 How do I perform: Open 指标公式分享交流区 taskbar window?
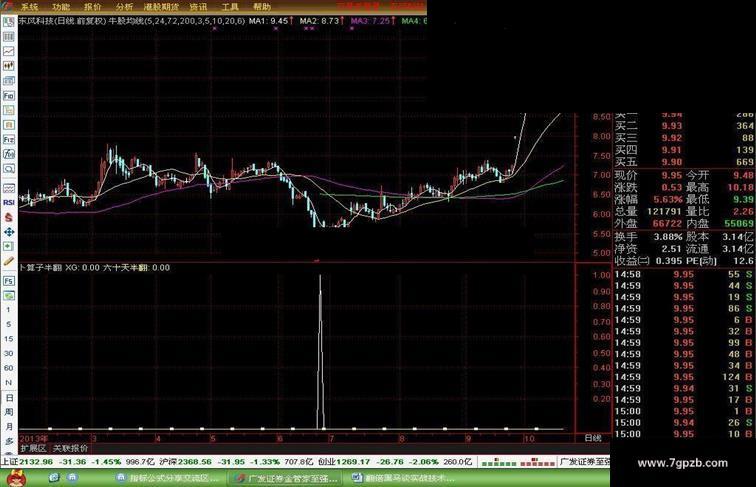[169, 478]
